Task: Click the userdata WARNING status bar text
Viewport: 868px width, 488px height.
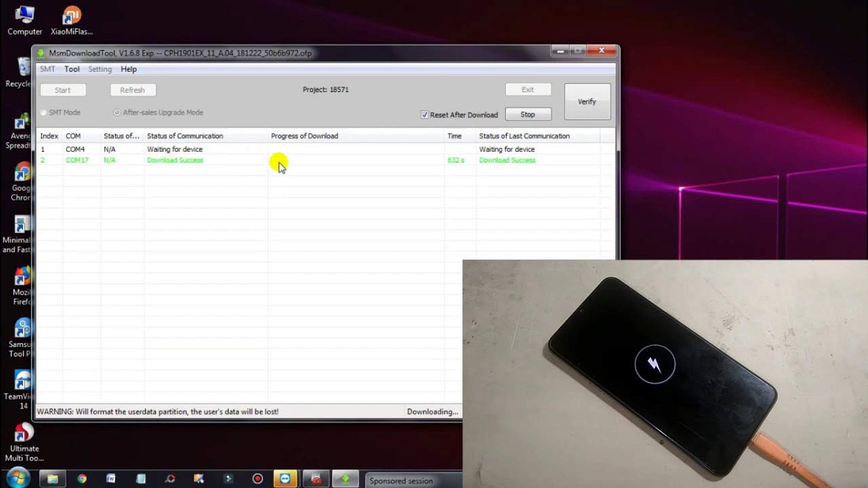Action: [157, 411]
